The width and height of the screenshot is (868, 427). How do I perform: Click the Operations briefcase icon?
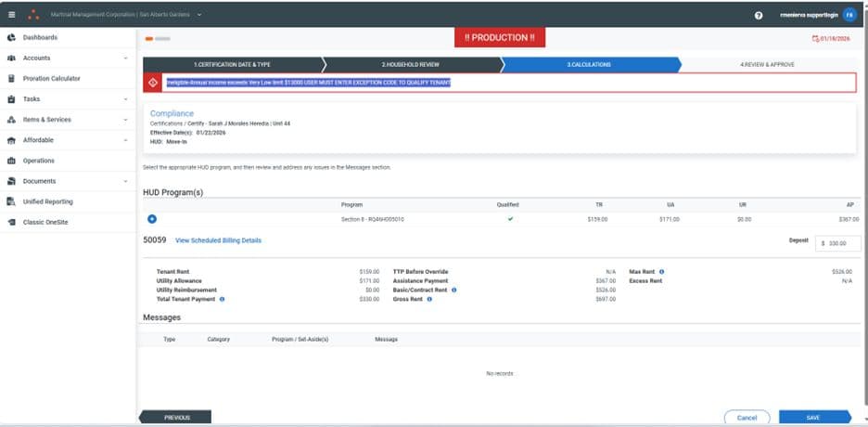click(11, 161)
